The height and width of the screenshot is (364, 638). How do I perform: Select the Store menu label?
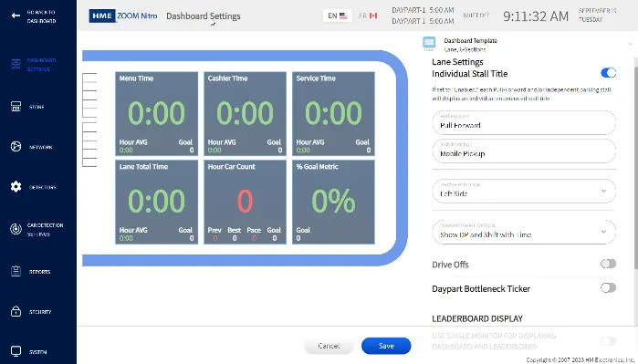(37, 107)
